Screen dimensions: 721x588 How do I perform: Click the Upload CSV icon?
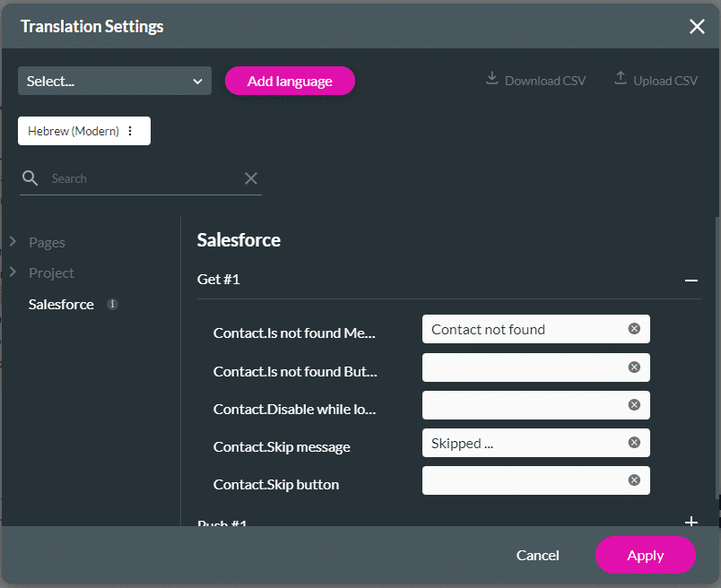(620, 78)
